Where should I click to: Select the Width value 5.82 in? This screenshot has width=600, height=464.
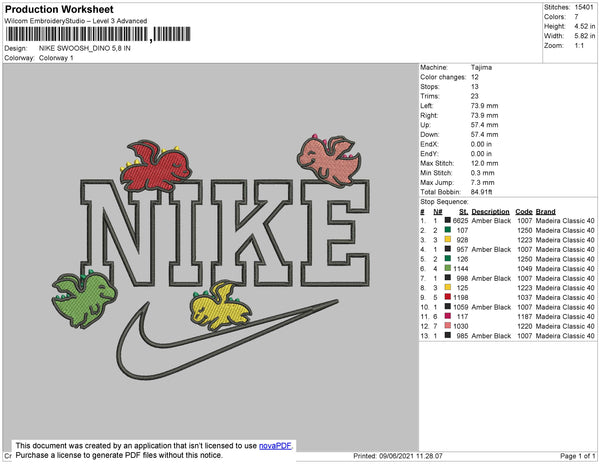(585, 36)
